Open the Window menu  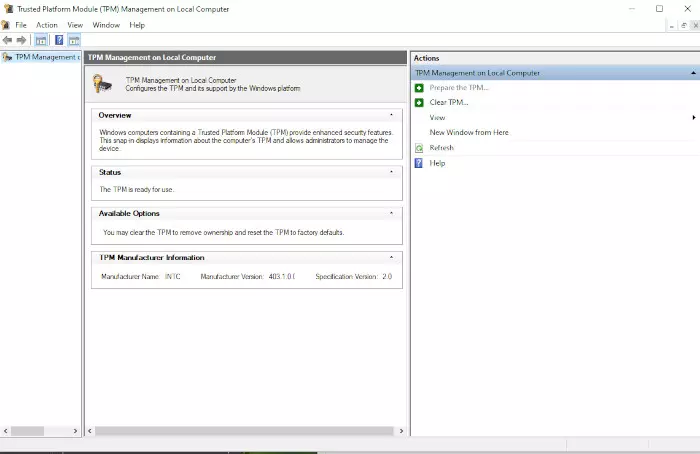click(106, 25)
